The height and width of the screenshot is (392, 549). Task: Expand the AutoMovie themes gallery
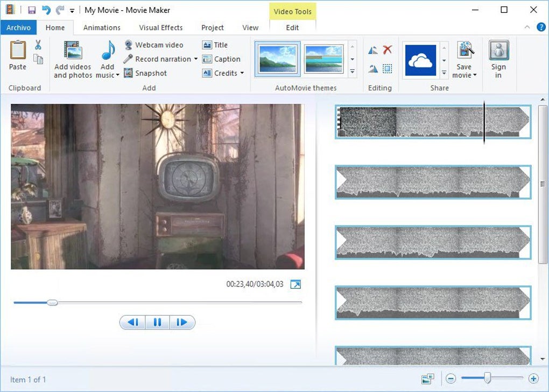353,72
